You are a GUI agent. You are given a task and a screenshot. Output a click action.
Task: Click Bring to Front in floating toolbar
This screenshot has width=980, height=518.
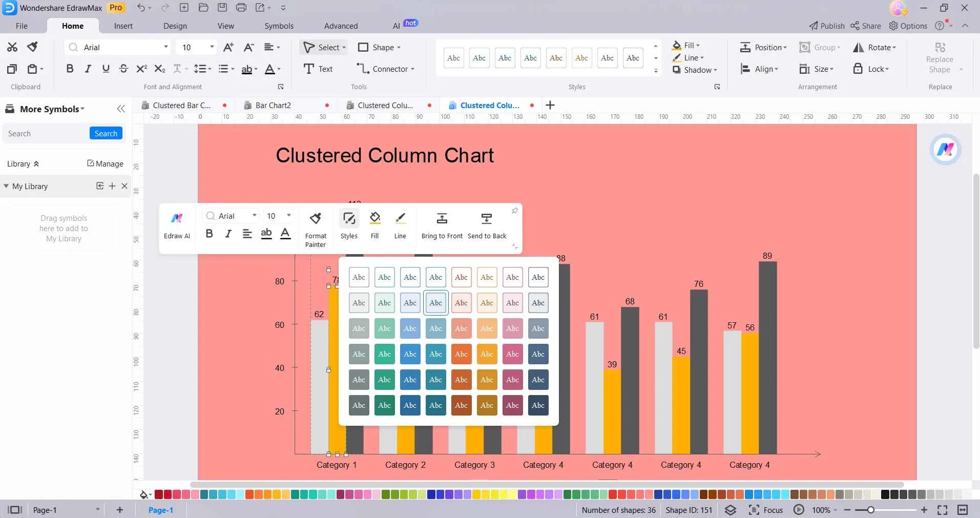coord(442,224)
